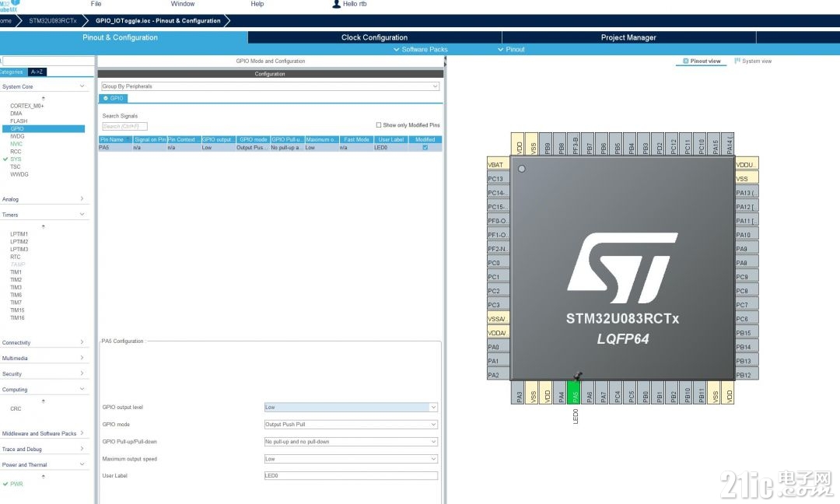Select the RTC timer item
840x504 pixels.
[15, 257]
